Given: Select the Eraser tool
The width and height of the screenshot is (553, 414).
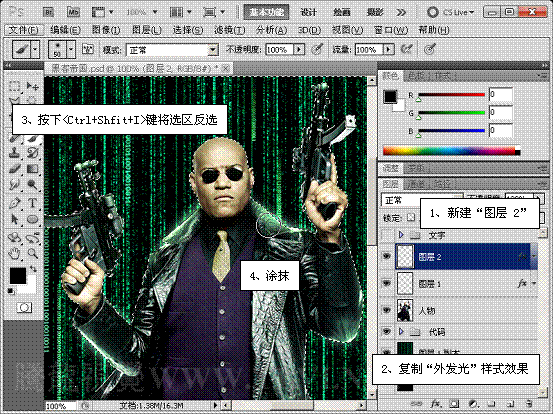Looking at the screenshot, I should coord(14,169).
